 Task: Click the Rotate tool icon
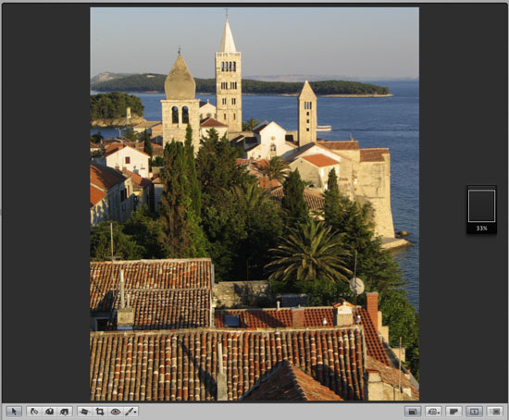pyautogui.click(x=34, y=412)
